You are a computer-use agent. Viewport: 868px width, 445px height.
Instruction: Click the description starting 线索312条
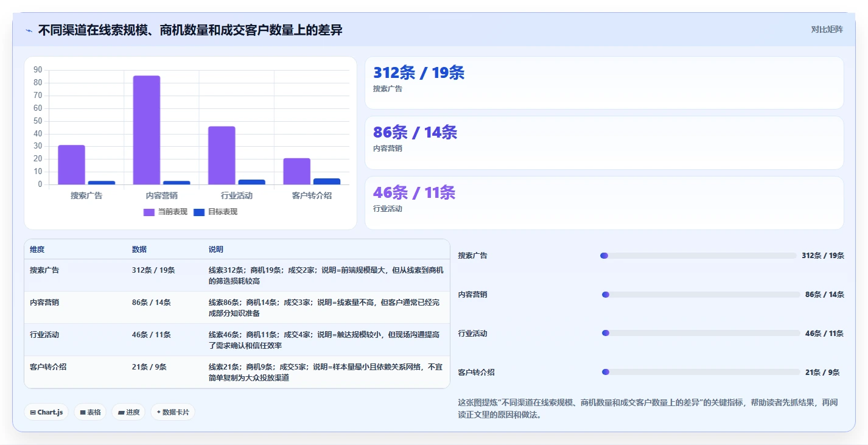coord(326,275)
